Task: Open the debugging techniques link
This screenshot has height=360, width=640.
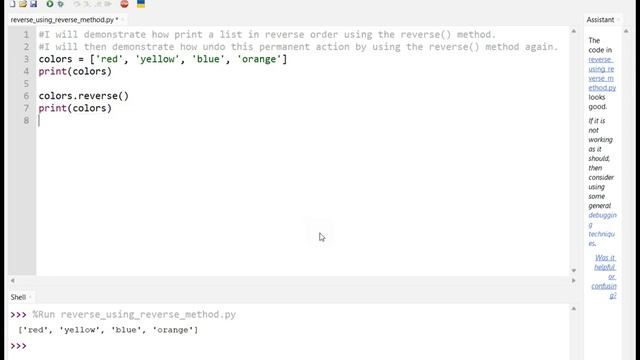Action: [602, 229]
